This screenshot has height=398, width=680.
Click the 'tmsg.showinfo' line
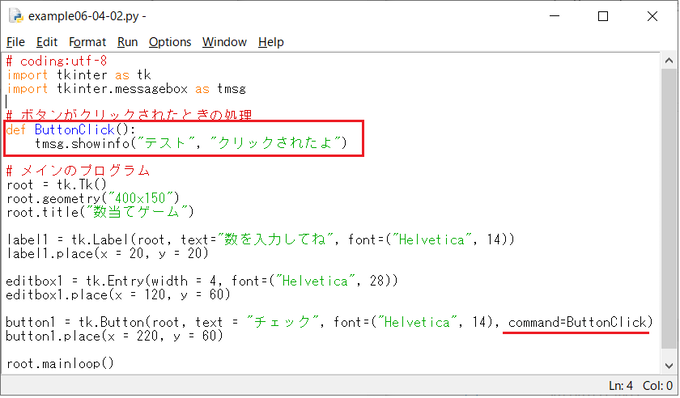(x=191, y=143)
